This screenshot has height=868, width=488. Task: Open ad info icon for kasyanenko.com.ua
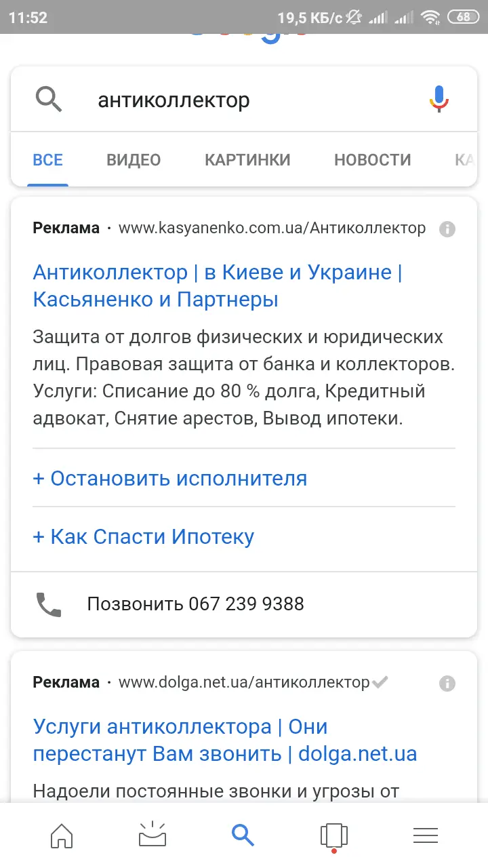click(447, 229)
